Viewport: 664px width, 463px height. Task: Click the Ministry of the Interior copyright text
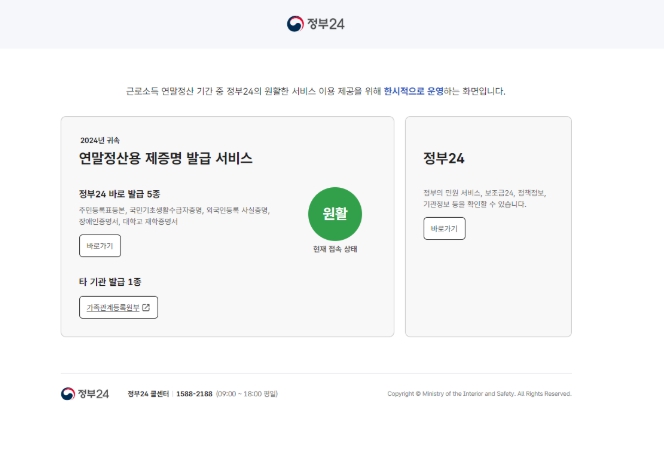coord(479,394)
